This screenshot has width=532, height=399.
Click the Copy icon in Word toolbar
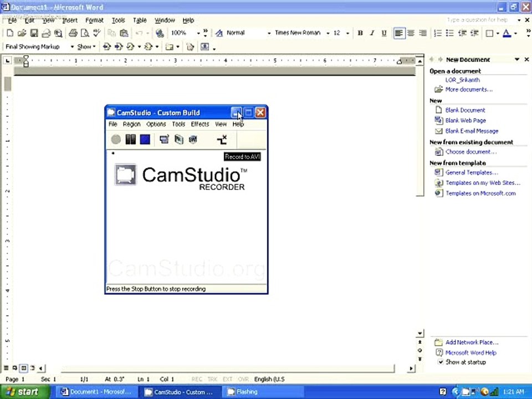tap(111, 33)
